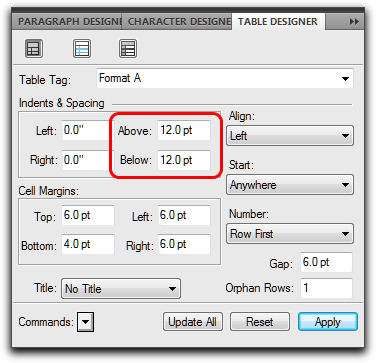Image resolution: width=376 pixels, height=363 pixels.
Task: Switch to Paragraph Designer tab
Action: point(67,22)
